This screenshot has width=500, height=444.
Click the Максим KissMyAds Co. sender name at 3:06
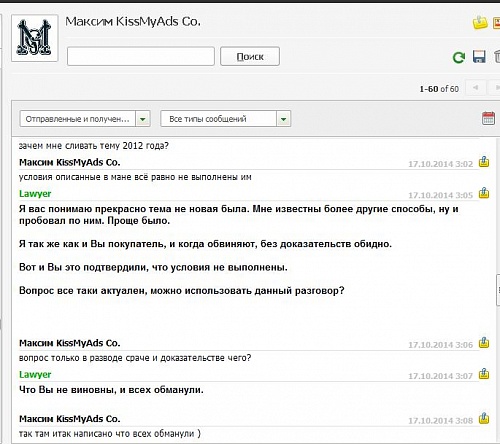click(x=69, y=343)
